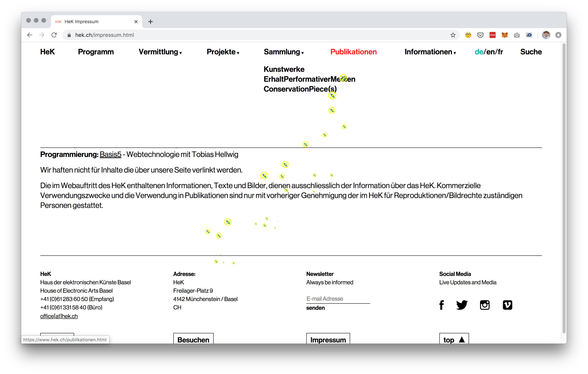Open a new browser tab
The height and width of the screenshot is (374, 588).
coord(150,22)
